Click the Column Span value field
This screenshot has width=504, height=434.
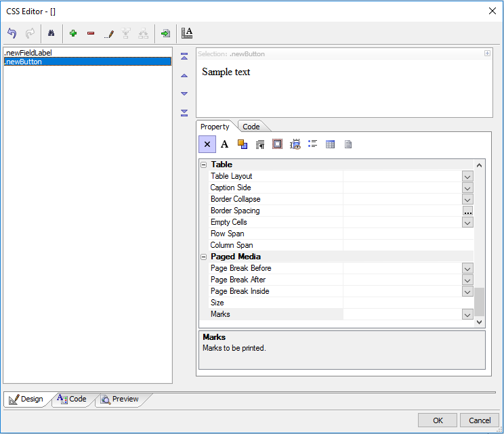click(408, 245)
